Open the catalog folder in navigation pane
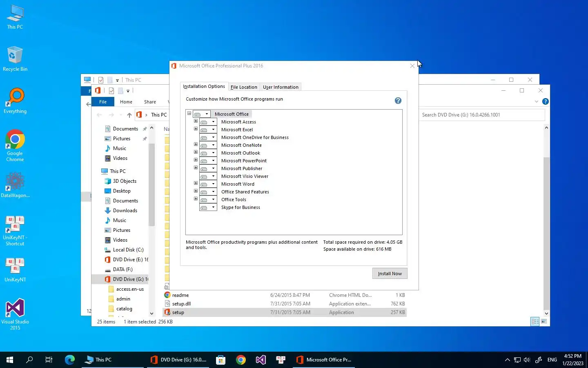This screenshot has height=368, width=588. [124, 309]
